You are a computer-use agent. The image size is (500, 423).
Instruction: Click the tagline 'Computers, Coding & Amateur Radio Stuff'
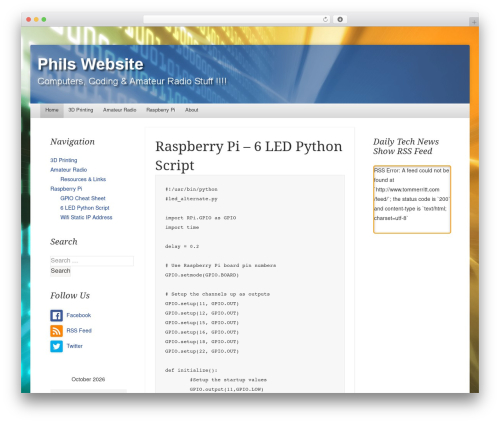(132, 81)
